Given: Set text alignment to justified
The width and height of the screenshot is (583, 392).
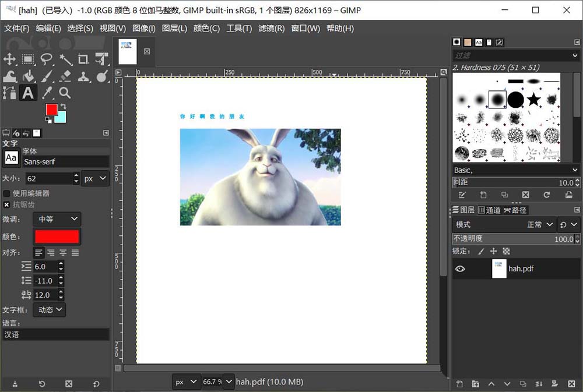Looking at the screenshot, I should pyautogui.click(x=75, y=253).
